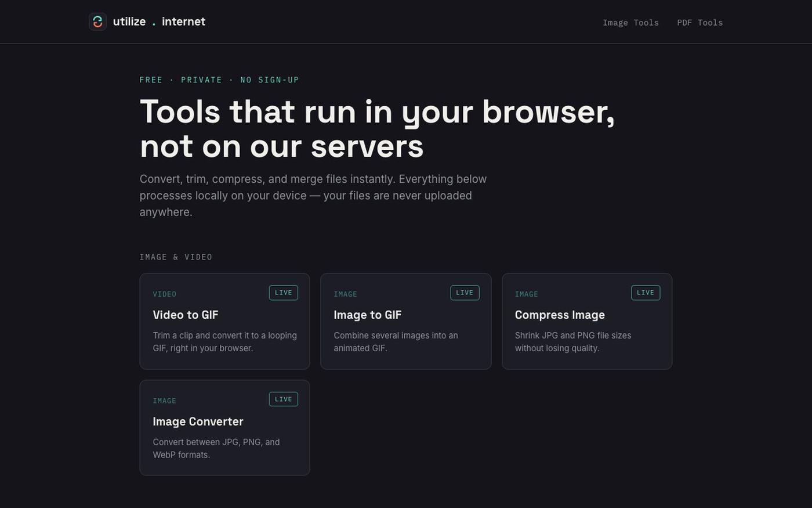
Task: Click the IMAGE label on Compress Image card
Action: (x=527, y=294)
